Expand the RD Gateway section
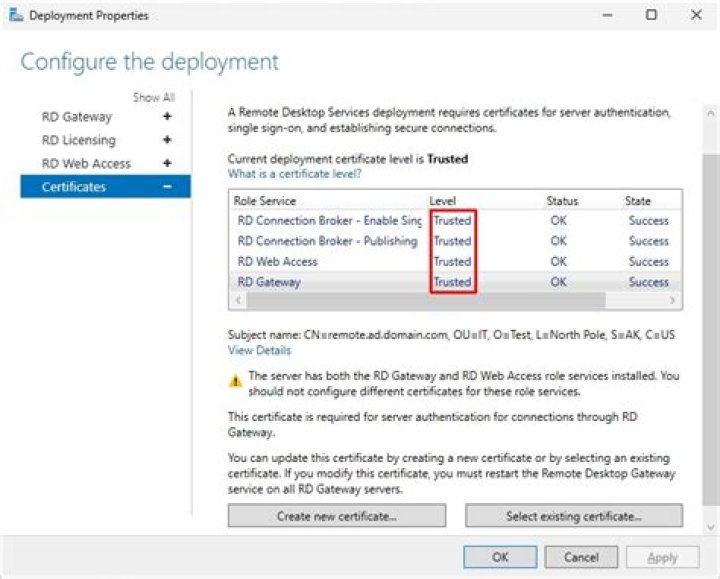This screenshot has height=579, width=720. coord(167,117)
